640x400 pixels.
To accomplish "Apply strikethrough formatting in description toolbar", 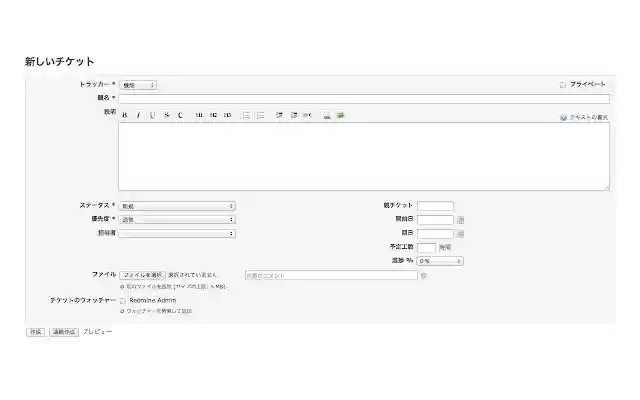I will (167, 116).
